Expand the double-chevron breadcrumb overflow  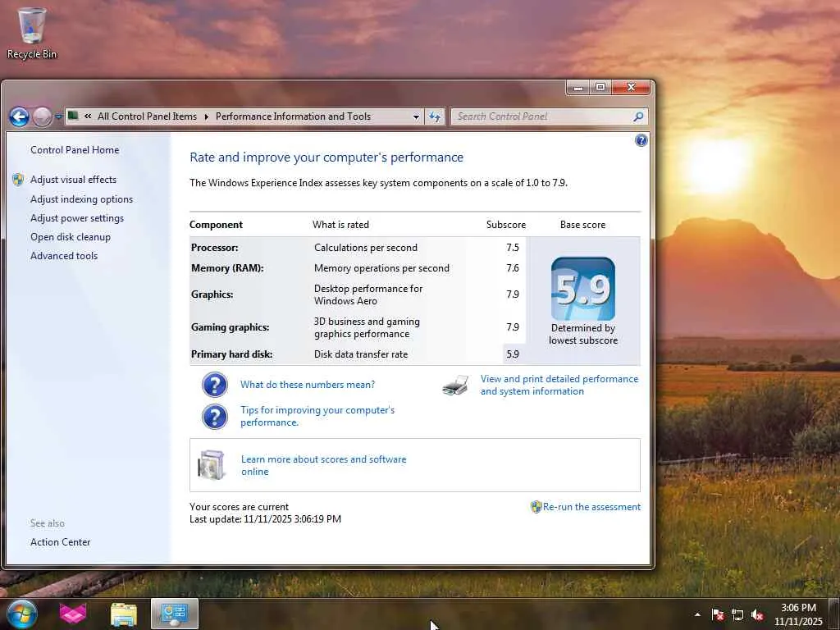[87, 116]
